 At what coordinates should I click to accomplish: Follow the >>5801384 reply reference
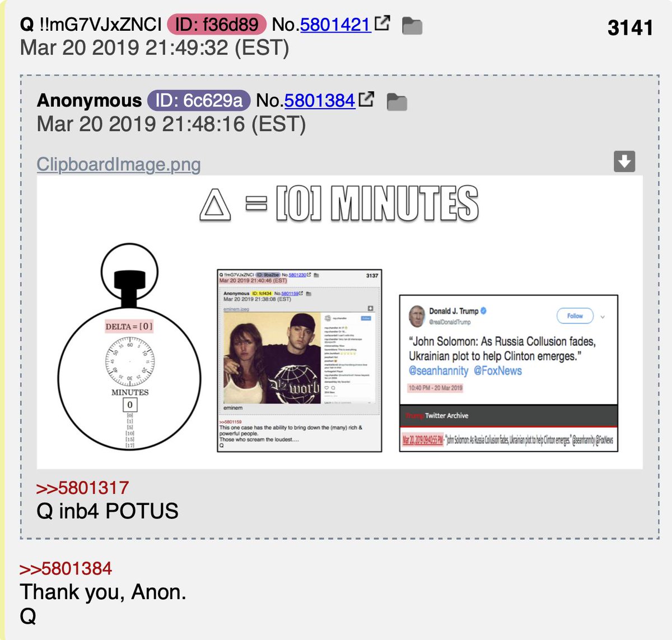[66, 569]
